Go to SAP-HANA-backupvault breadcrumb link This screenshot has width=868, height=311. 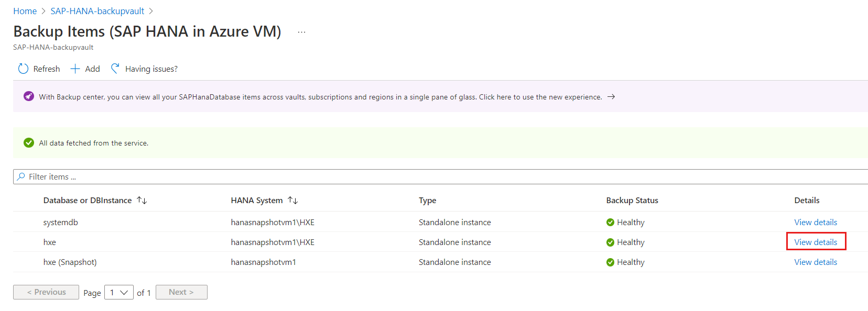click(x=97, y=11)
